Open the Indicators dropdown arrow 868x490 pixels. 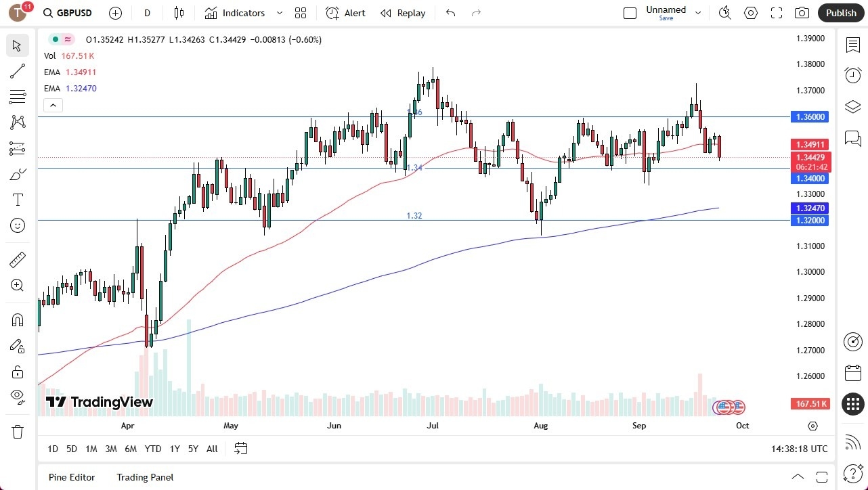pos(278,13)
